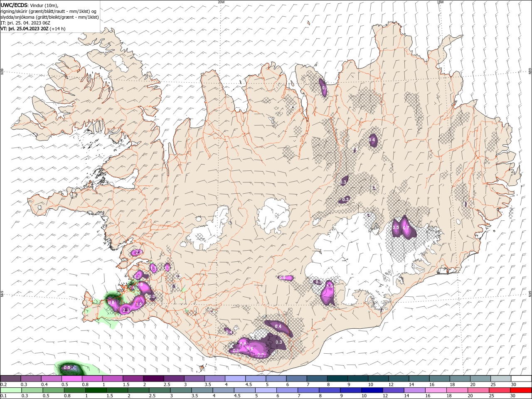Pick the darkest green lower legend swatch at 1
The image size is (532, 399).
click(x=95, y=390)
